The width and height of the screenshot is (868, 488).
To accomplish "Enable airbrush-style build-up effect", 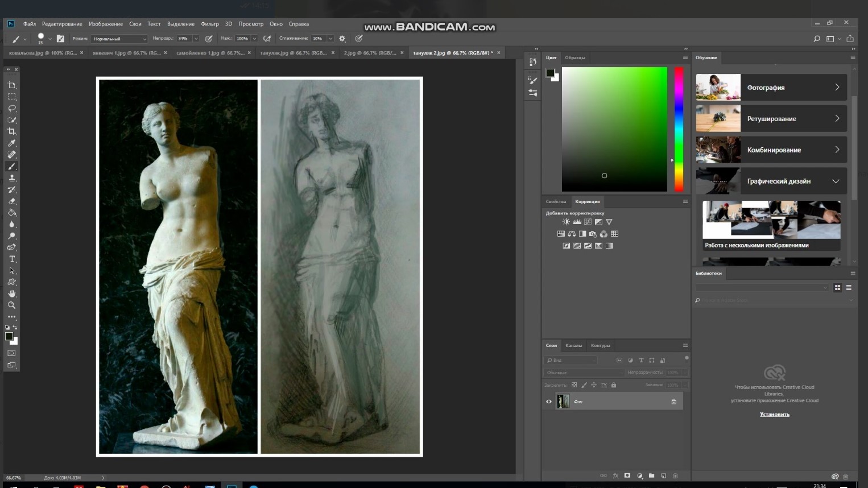I will [267, 39].
